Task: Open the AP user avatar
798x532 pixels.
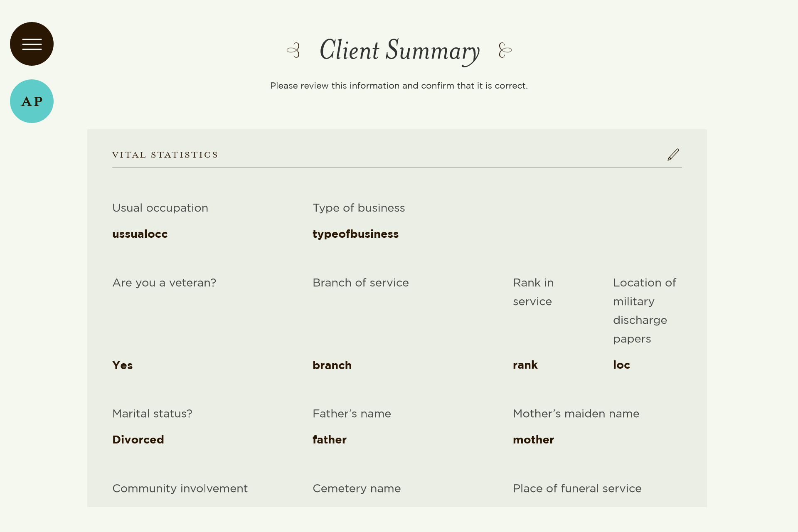Action: tap(32, 101)
